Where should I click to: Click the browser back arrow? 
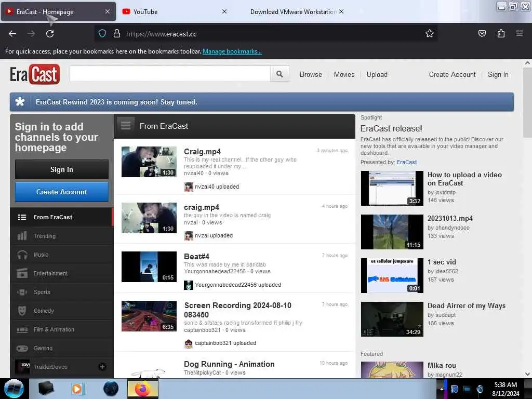[12, 34]
